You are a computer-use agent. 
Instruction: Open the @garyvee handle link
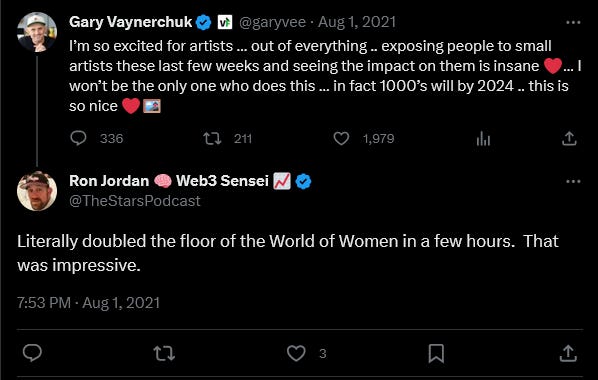[272, 22]
